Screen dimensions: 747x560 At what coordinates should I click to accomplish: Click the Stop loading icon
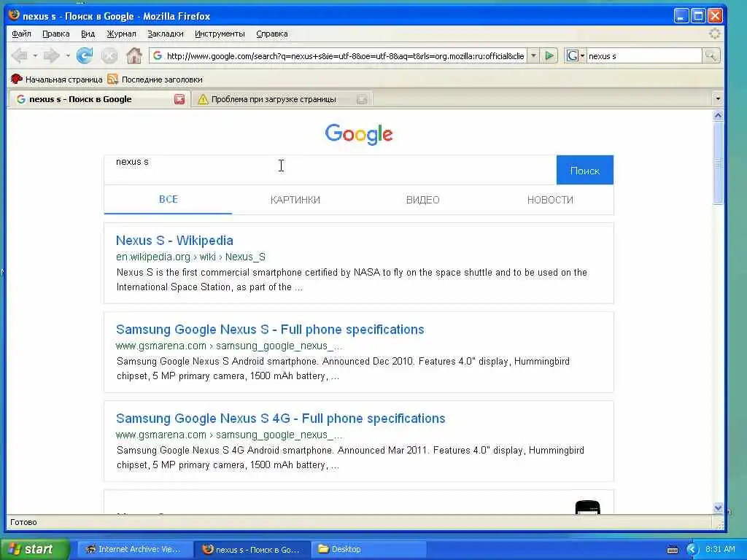pos(109,55)
